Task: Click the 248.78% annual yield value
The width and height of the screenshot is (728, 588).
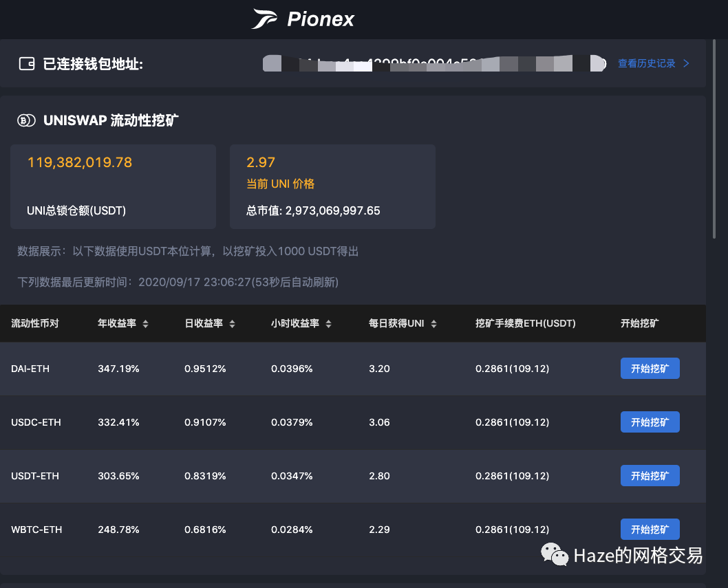Action: click(x=118, y=530)
